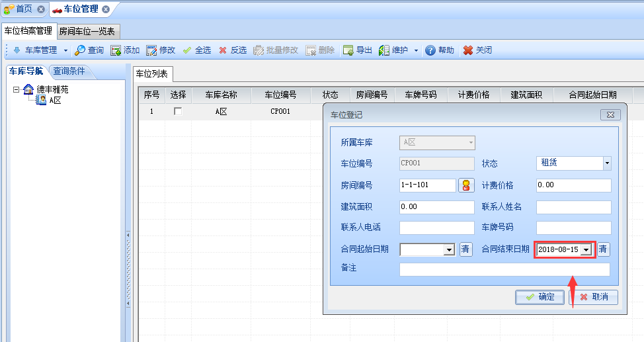Click the 车牌号码 input field

click(574, 228)
